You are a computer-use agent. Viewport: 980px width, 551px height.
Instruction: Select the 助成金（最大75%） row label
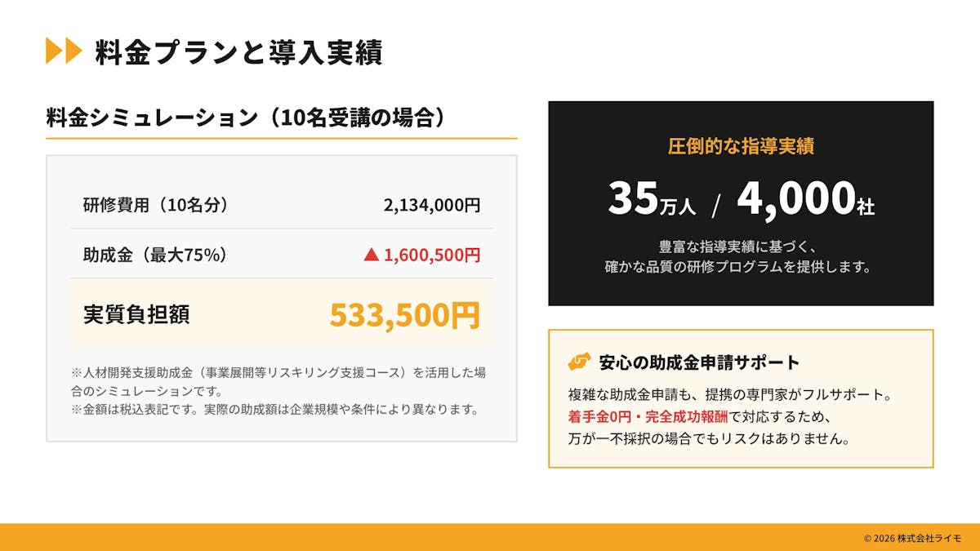(155, 255)
